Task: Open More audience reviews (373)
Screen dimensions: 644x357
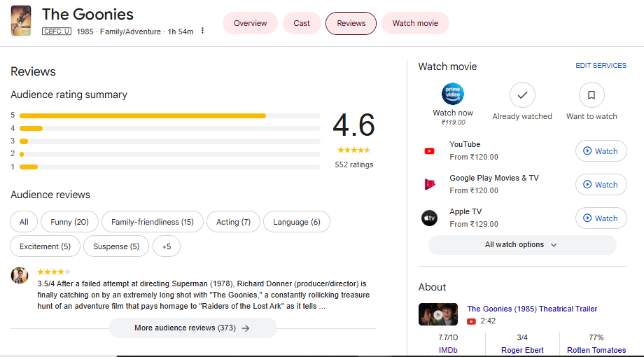Action: coord(192,328)
